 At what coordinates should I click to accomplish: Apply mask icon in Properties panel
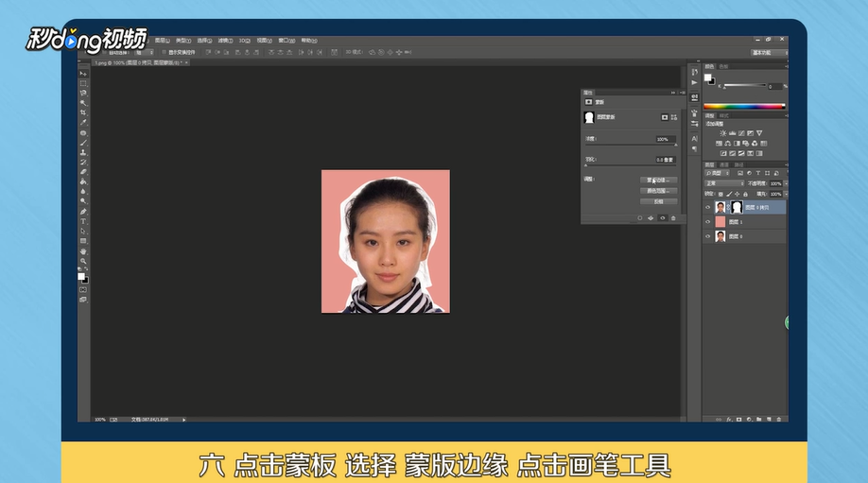pyautogui.click(x=651, y=218)
